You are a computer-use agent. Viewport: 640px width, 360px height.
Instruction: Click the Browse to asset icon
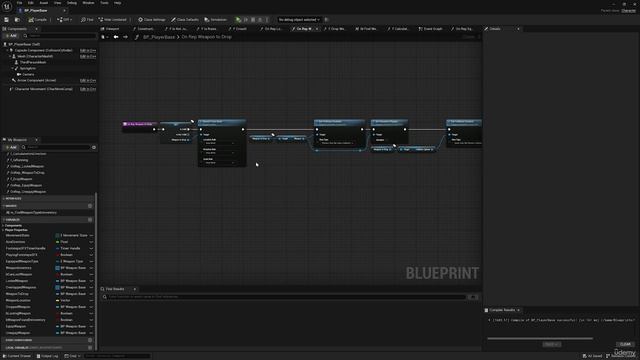[17, 20]
